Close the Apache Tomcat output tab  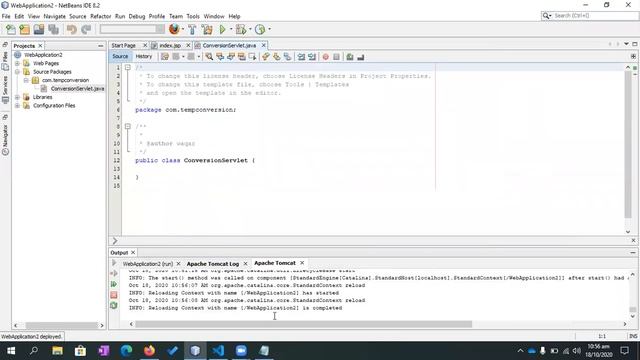(x=302, y=263)
